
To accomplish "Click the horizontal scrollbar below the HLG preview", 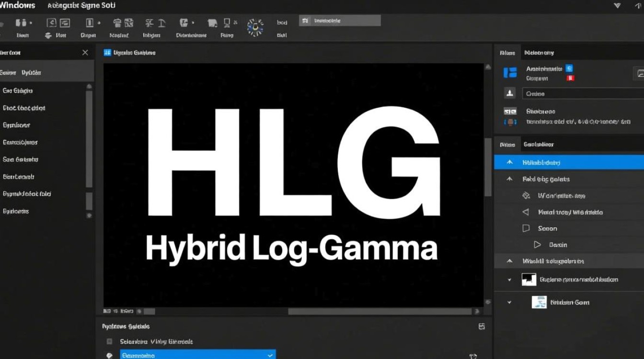I will [x=379, y=311].
